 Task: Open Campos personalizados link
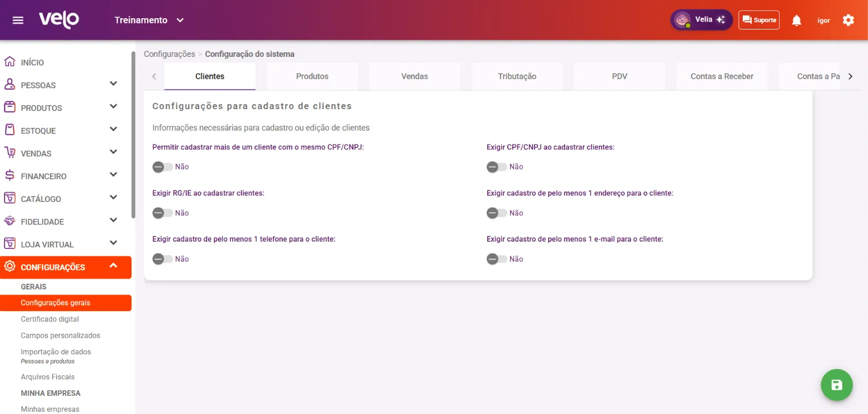click(60, 336)
